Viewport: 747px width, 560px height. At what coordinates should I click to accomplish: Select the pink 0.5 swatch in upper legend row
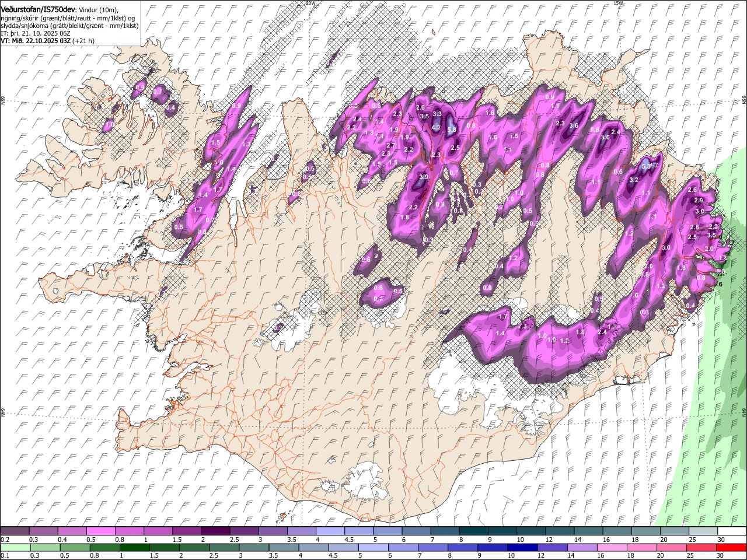[100, 531]
